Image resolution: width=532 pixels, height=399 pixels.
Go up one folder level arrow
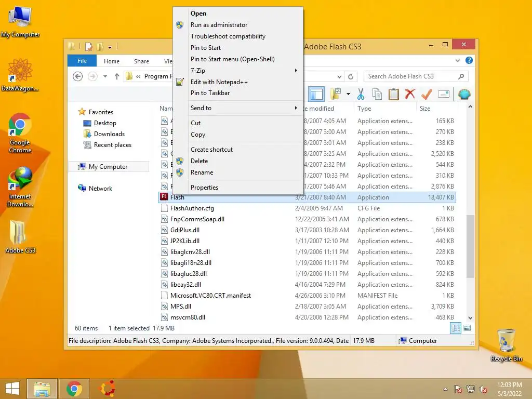pyautogui.click(x=117, y=76)
